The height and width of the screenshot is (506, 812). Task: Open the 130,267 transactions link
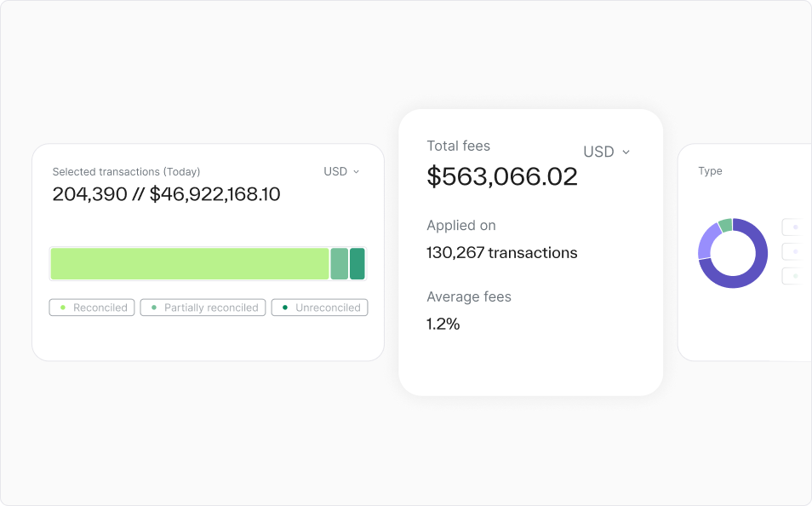(x=501, y=253)
